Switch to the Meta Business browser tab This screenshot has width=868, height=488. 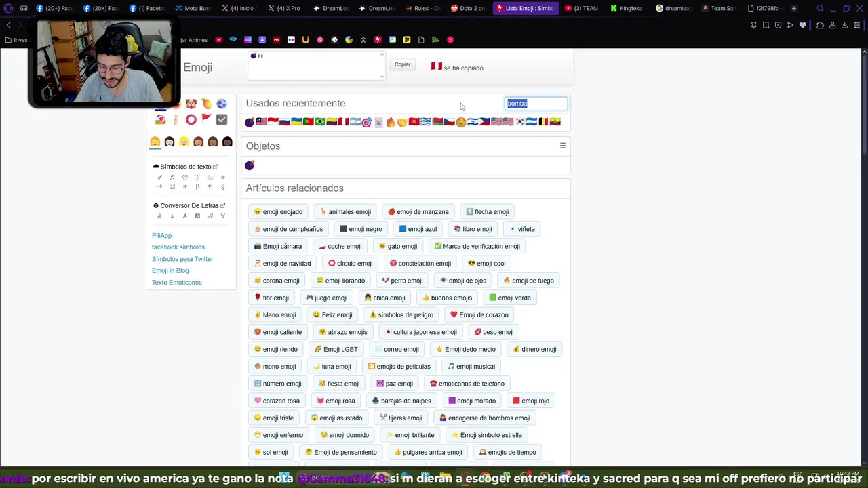pyautogui.click(x=192, y=8)
